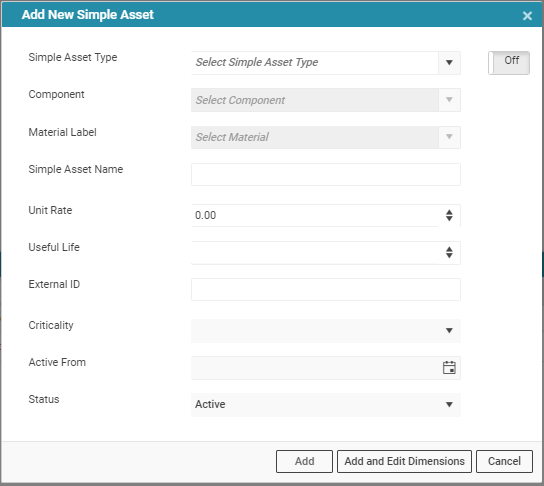The width and height of the screenshot is (544, 486).
Task: Click into the Useful Life field
Action: (x=314, y=253)
